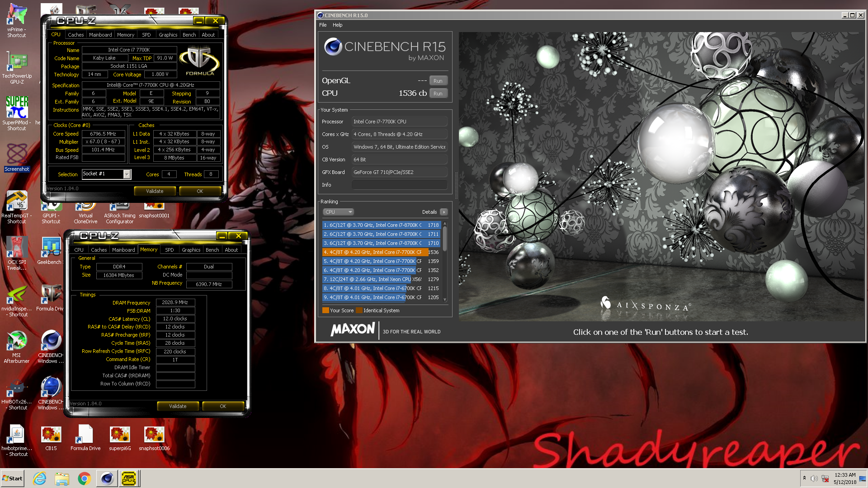Open Geekbench desktop icon
The height and width of the screenshot is (488, 868).
tap(50, 250)
